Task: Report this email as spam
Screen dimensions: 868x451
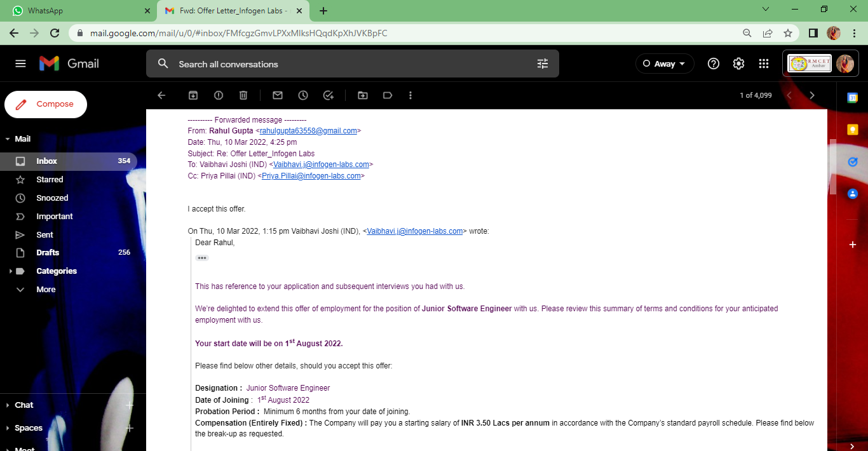Action: click(x=219, y=95)
